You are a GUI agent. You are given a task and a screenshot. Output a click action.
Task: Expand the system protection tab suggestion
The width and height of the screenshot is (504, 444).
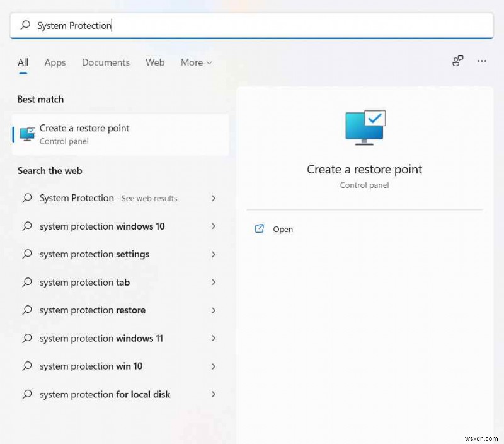coord(213,282)
